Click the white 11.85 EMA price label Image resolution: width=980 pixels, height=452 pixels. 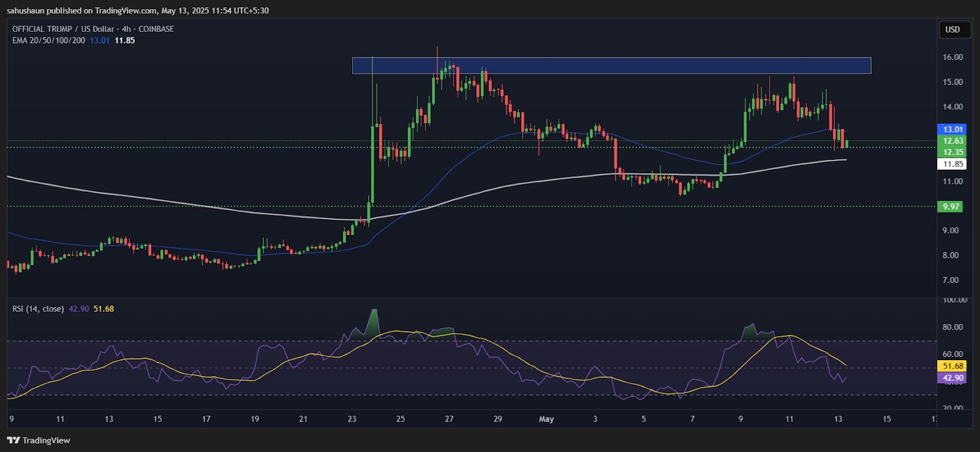(x=952, y=164)
